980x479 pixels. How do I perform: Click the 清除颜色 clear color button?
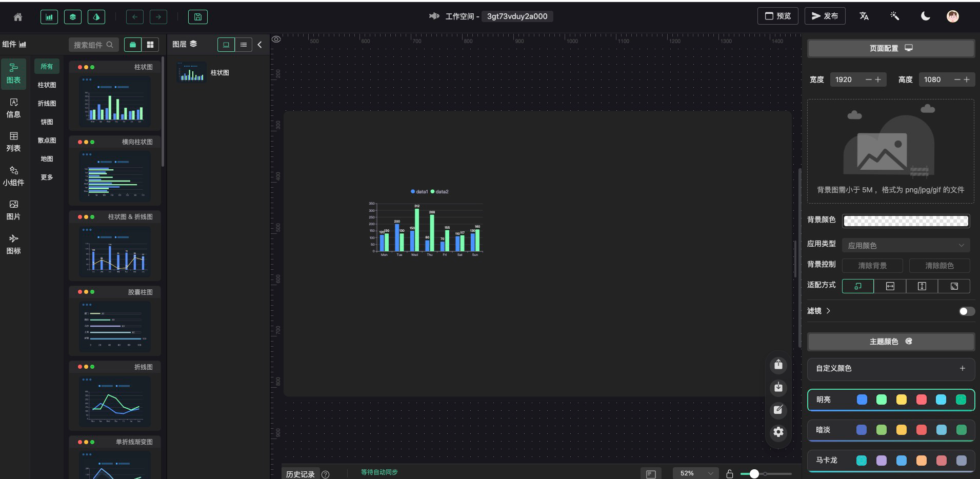pyautogui.click(x=939, y=266)
